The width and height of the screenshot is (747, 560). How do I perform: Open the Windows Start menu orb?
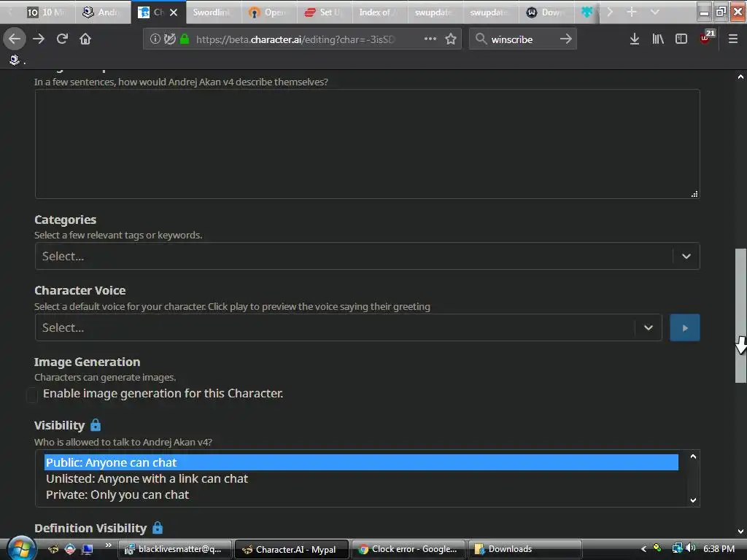point(21,548)
